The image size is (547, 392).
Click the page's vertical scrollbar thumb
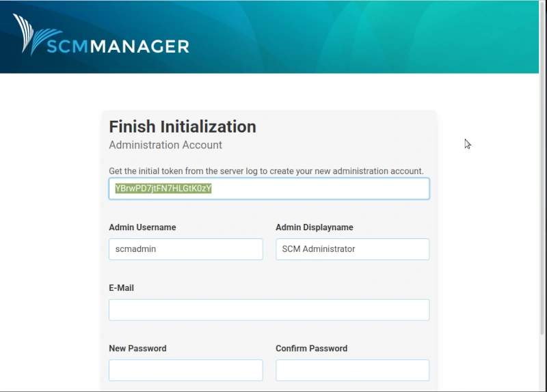pyautogui.click(x=543, y=167)
